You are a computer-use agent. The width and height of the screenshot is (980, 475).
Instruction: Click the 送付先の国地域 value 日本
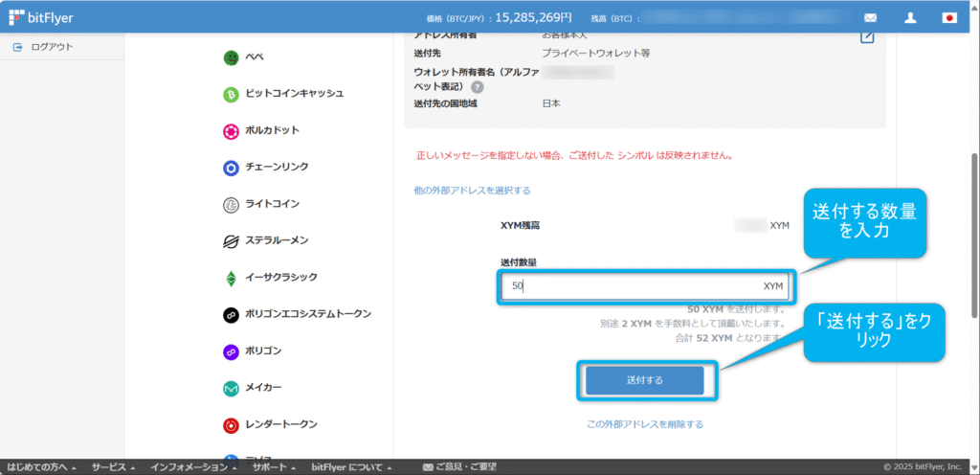[x=551, y=103]
